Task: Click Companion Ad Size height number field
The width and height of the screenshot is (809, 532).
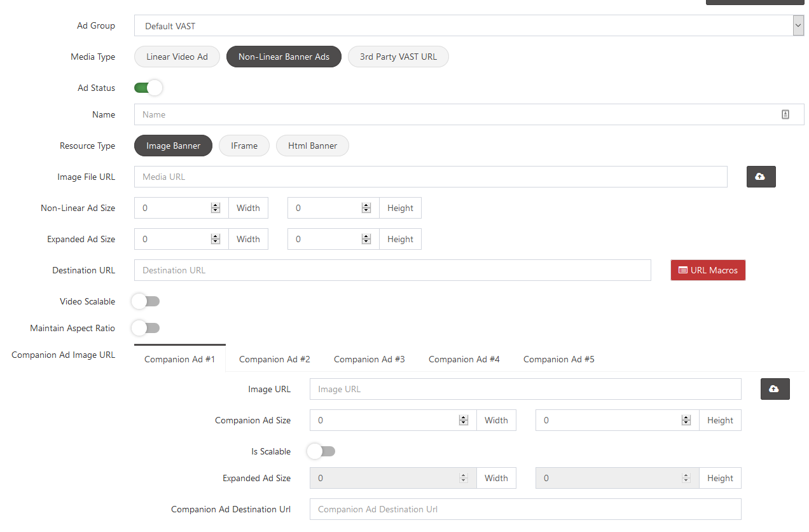Action: point(617,420)
